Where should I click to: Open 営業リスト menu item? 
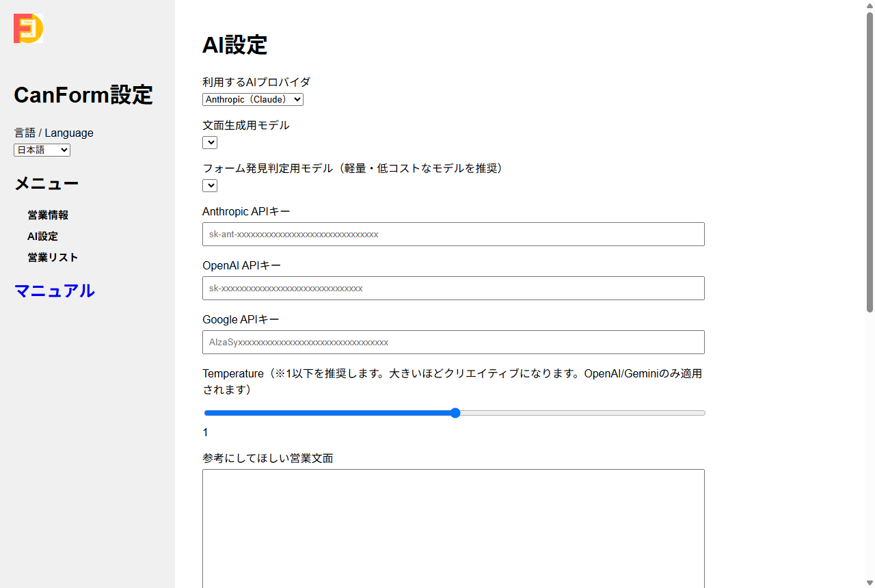53,258
